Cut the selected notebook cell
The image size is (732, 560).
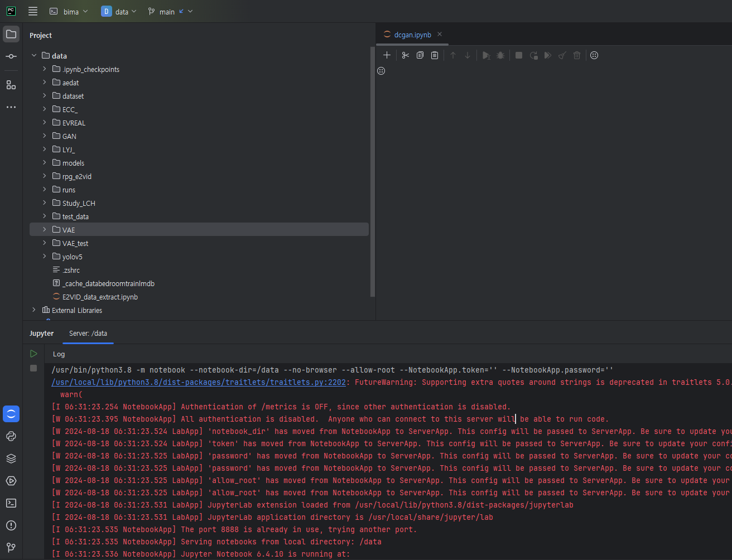coord(406,55)
